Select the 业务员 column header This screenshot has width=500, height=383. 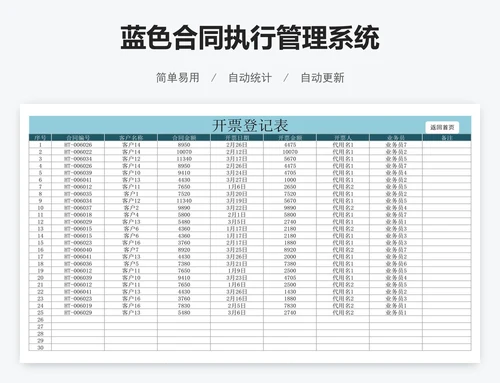tap(396, 138)
